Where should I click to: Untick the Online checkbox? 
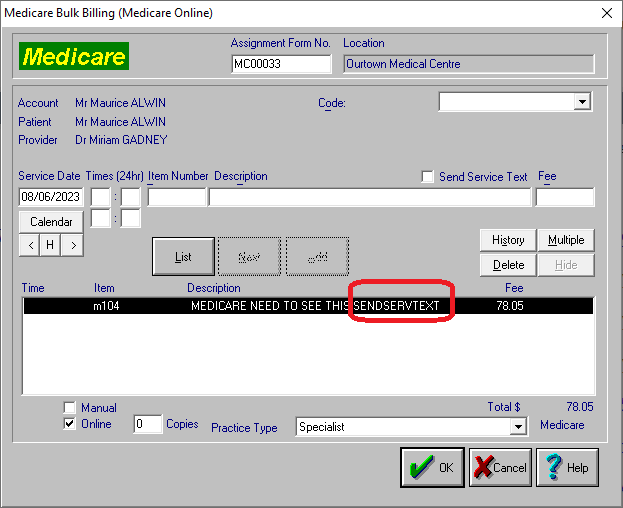tap(70, 424)
